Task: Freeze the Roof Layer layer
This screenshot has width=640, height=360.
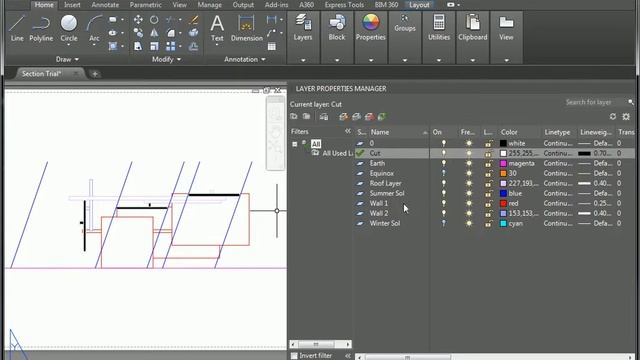Action: [469, 184]
